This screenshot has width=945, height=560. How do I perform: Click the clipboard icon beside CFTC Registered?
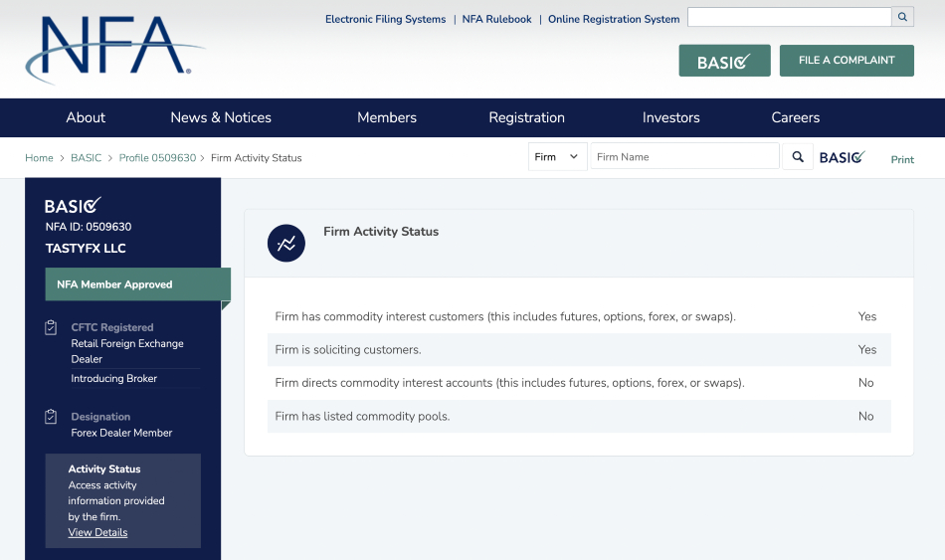click(x=51, y=327)
